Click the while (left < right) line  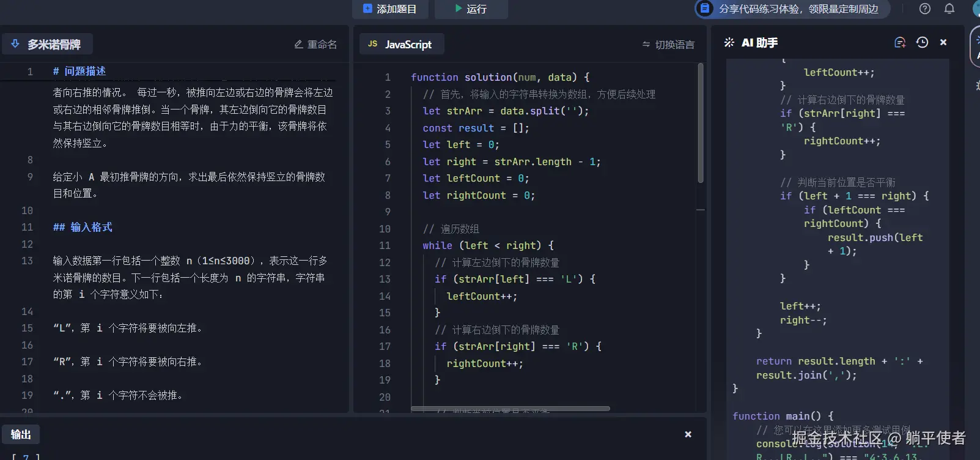tap(488, 245)
